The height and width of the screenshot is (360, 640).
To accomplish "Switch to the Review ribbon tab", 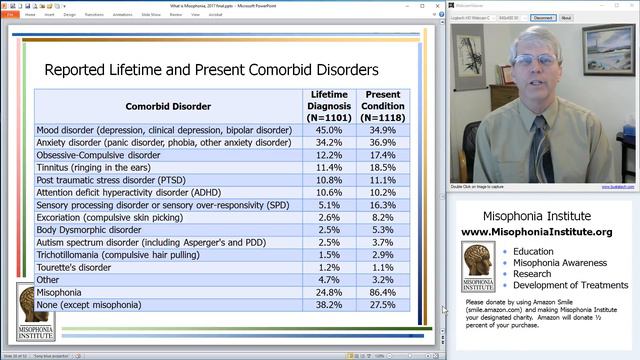I will pos(176,15).
